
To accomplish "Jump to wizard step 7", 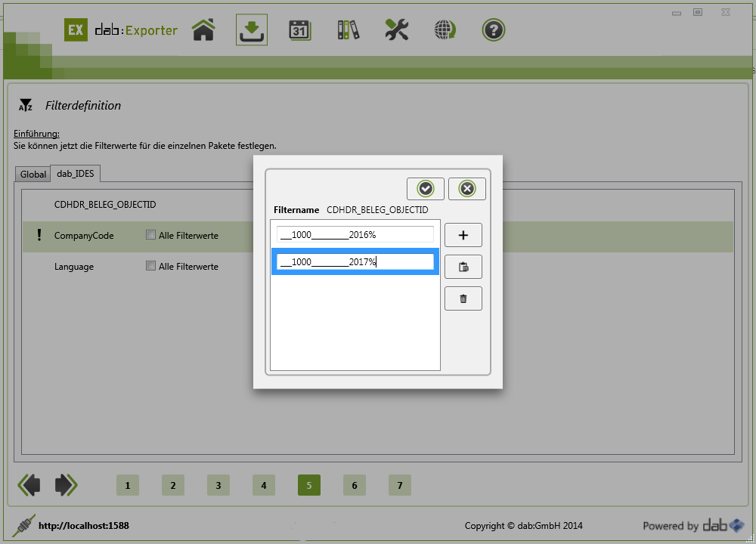I will pyautogui.click(x=400, y=485).
